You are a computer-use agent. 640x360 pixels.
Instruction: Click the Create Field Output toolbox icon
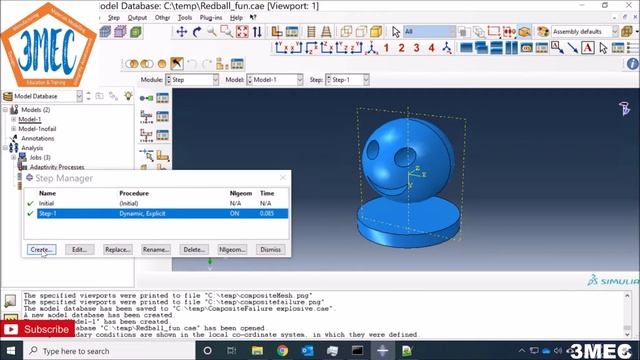[x=146, y=117]
